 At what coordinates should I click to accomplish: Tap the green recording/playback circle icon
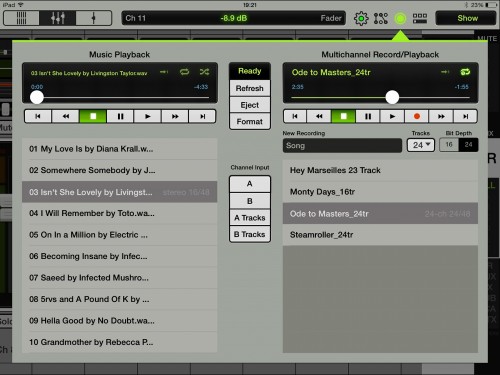400,18
